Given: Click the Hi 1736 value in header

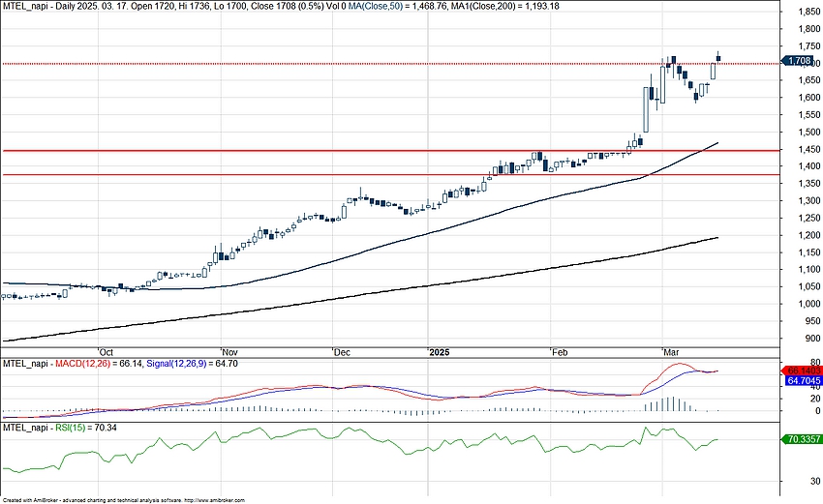Looking at the screenshot, I should point(193,7).
